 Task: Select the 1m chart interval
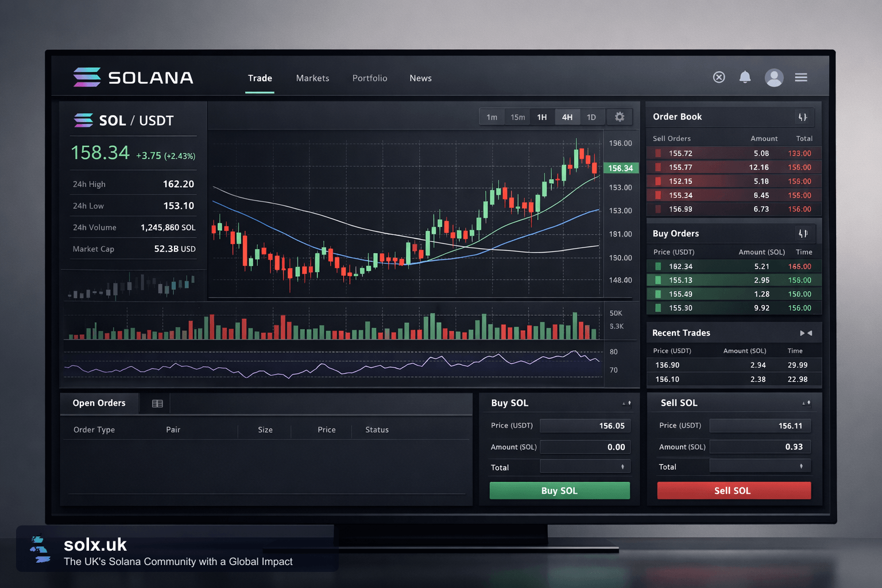tap(492, 117)
